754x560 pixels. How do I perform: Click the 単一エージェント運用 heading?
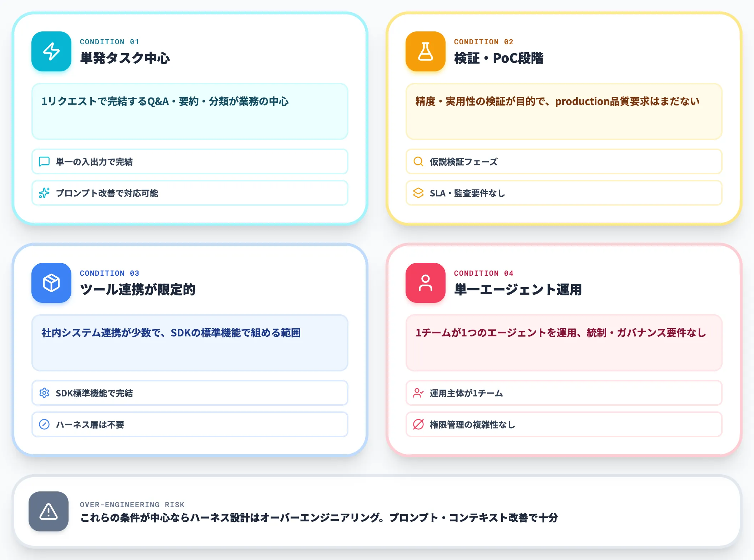(x=518, y=290)
